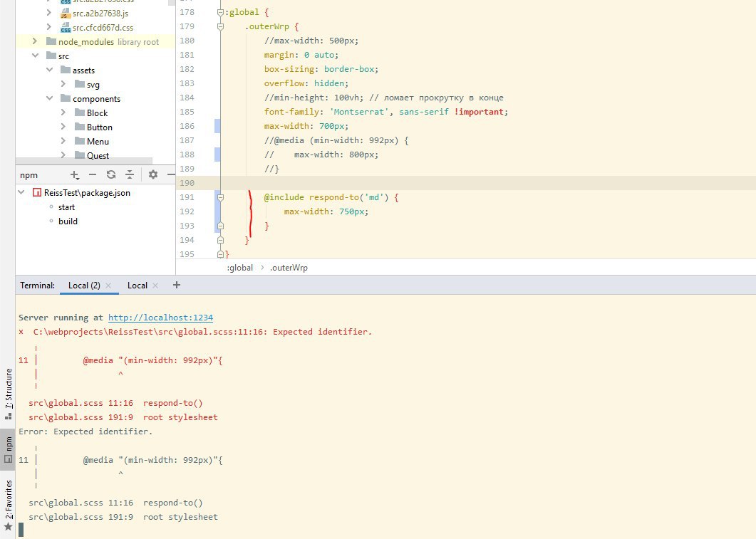Viewport: 756px width, 539px height.
Task: Expand the node_modules folder
Action: 35,41
